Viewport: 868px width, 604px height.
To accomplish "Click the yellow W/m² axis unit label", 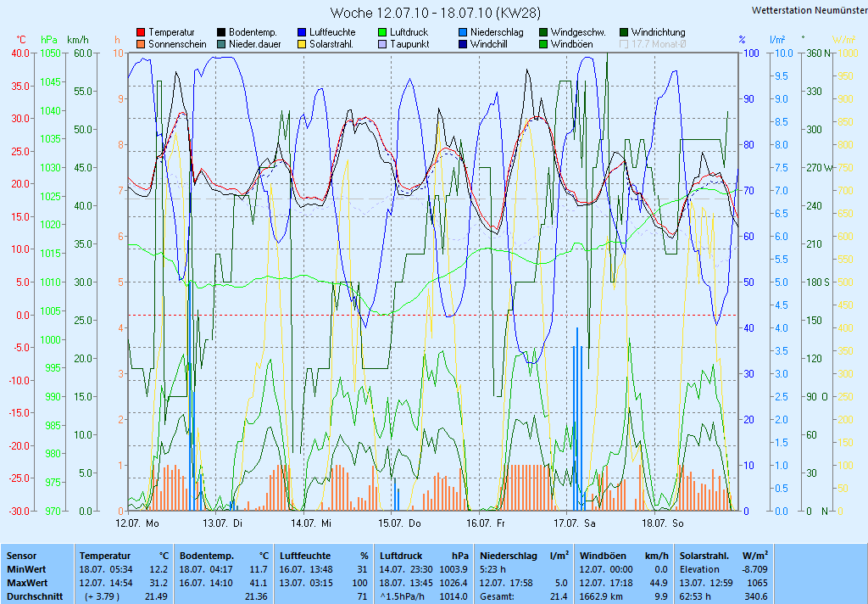I will pyautogui.click(x=844, y=40).
